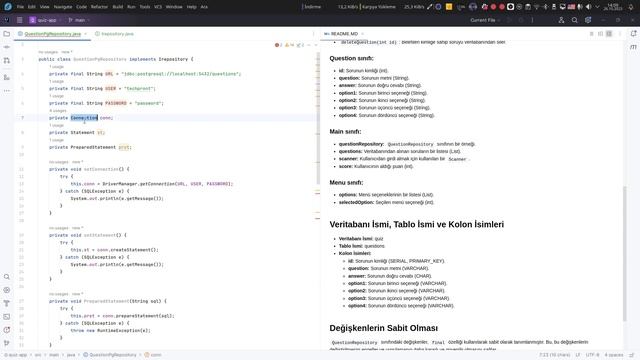640x360 pixels.
Task: Close the QuestionPgRepository.java tab
Action: tap(86, 34)
